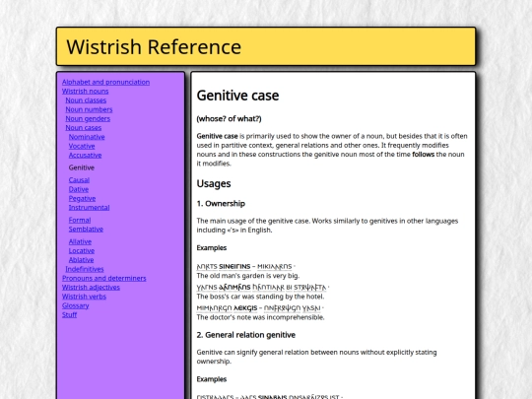The width and height of the screenshot is (532, 399).
Task: Open the Nominative case page
Action: tap(87, 137)
